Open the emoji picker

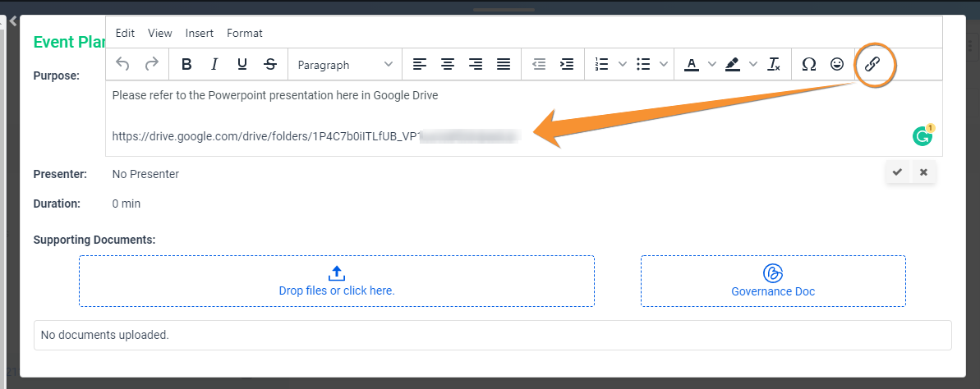point(837,64)
